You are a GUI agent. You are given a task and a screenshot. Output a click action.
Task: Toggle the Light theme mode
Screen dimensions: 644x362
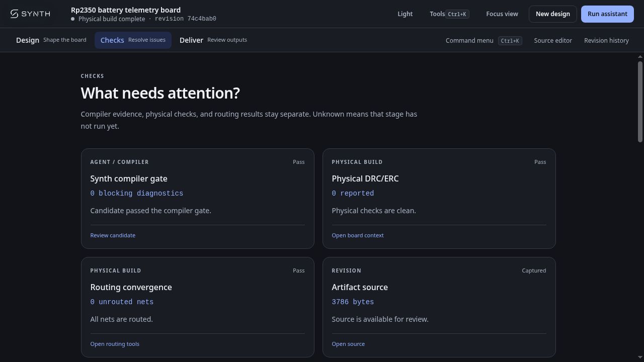[x=405, y=14]
